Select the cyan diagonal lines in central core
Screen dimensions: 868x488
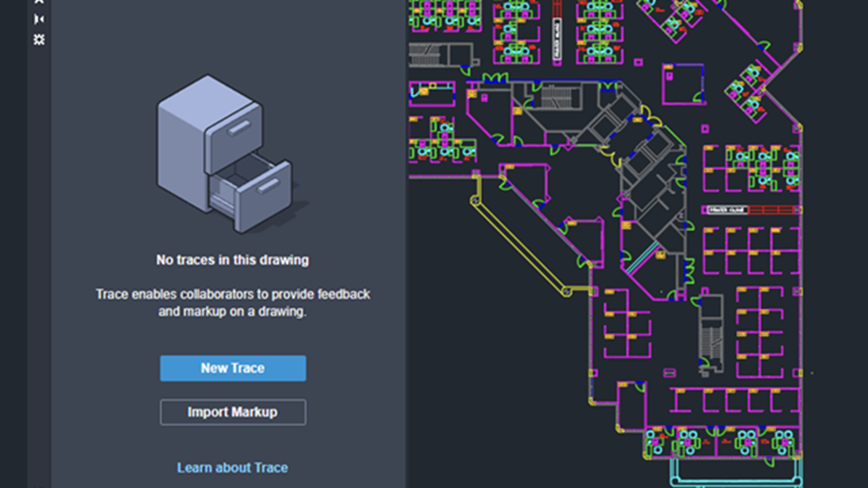[x=642, y=258]
